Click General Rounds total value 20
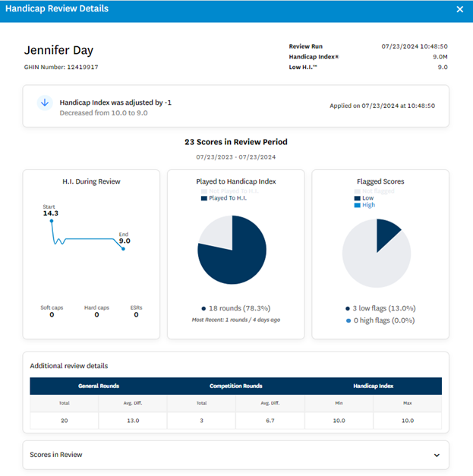 pyautogui.click(x=65, y=421)
